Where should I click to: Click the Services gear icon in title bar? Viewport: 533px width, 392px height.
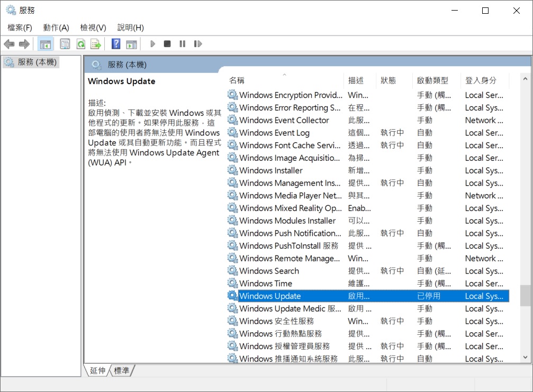click(x=11, y=10)
